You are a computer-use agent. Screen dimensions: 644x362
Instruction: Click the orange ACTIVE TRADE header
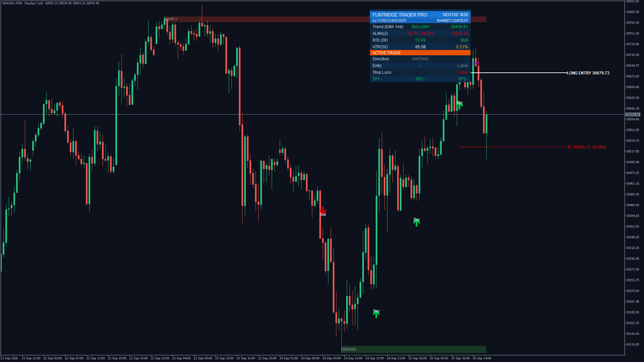coord(420,53)
